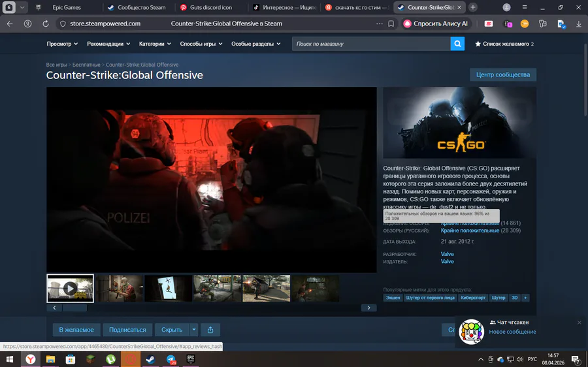
Task: Click the volume speaker icon in tray
Action: click(x=519, y=359)
